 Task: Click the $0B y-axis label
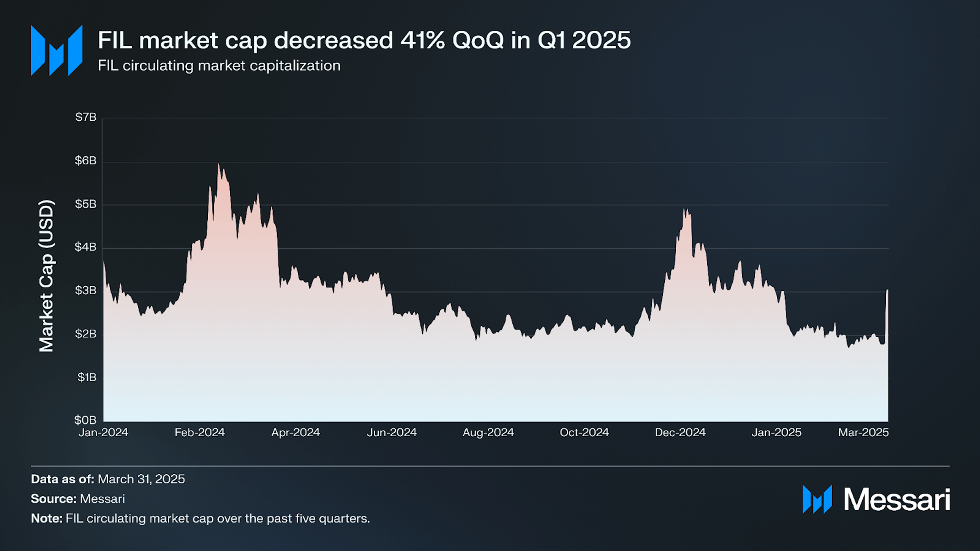[x=86, y=420]
